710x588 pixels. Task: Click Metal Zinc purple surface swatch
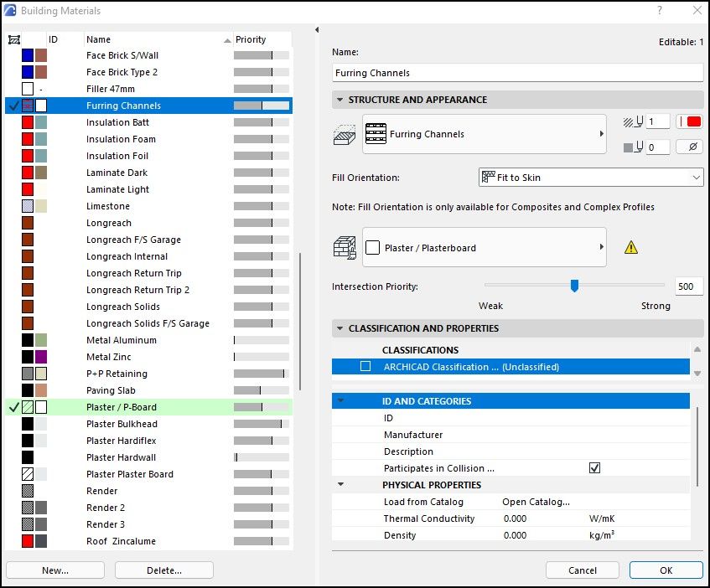41,357
